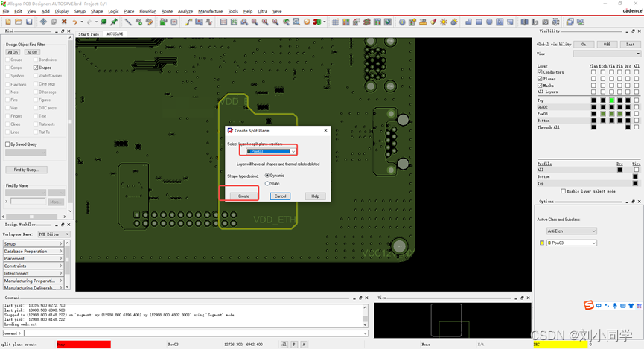Image resolution: width=644 pixels, height=349 pixels.
Task: Click the Pow03 layer Etch color swatch
Action: (x=603, y=114)
